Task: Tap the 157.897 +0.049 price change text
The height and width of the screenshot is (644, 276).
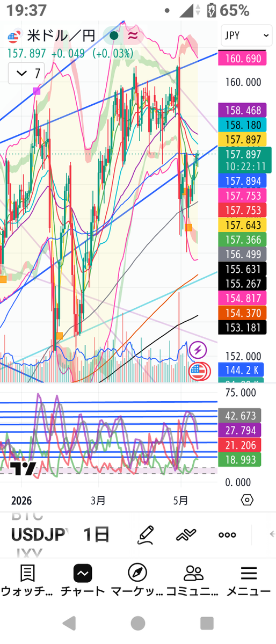Action: click(70, 53)
